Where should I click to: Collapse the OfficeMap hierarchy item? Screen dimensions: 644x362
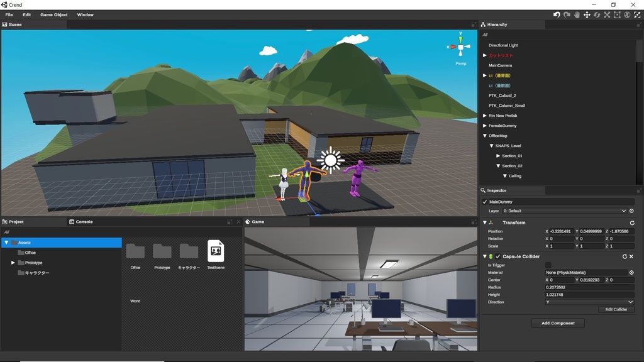[x=484, y=135]
